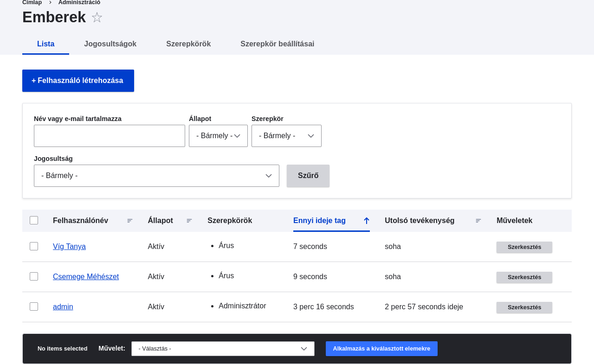
Task: Click sort icon in Utolsó tevékenység header
Action: pyautogui.click(x=478, y=221)
